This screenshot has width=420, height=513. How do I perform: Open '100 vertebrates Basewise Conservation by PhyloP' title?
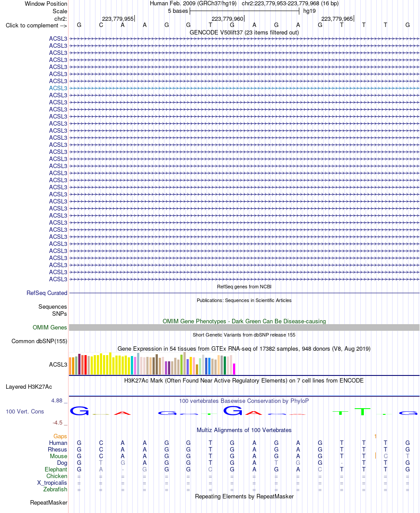click(x=244, y=401)
